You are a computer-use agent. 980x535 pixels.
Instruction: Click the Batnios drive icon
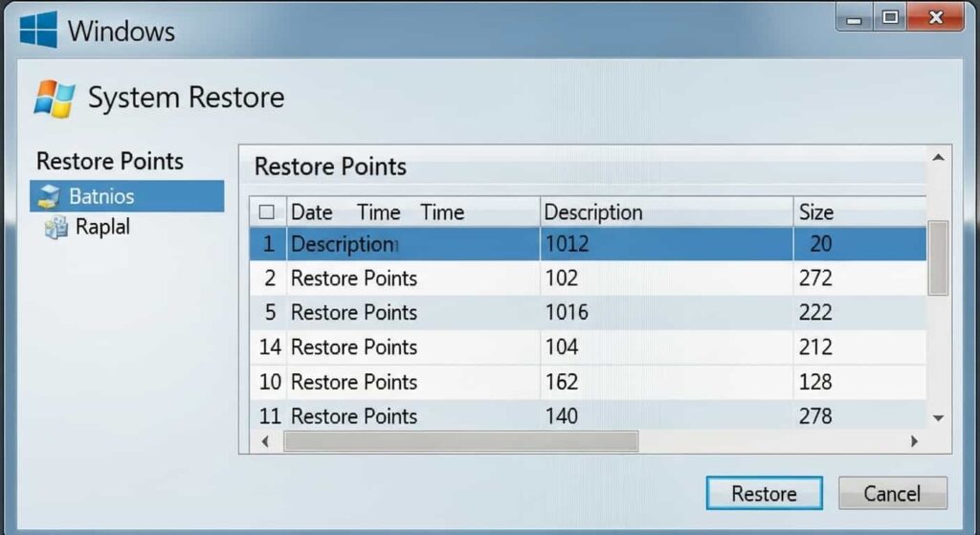point(49,196)
